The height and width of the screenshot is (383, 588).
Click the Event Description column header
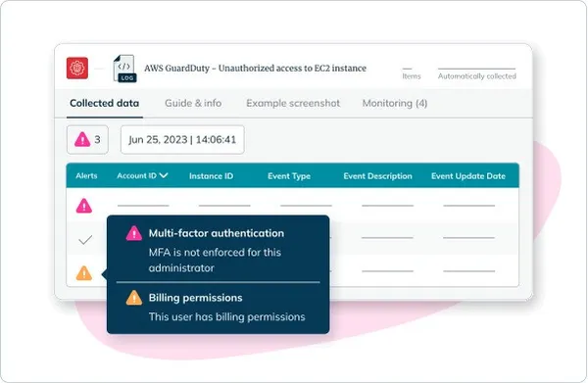coord(377,176)
